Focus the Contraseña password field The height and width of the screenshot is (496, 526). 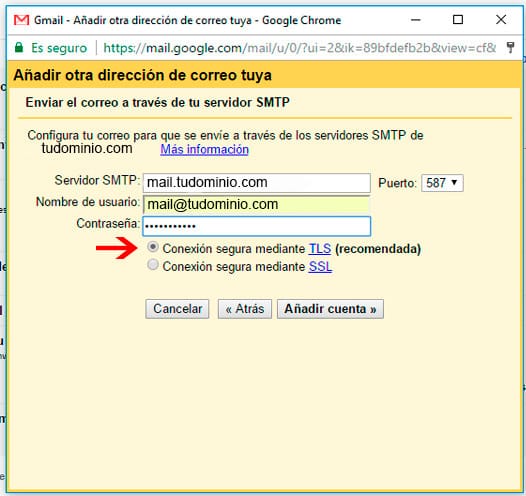(x=257, y=226)
